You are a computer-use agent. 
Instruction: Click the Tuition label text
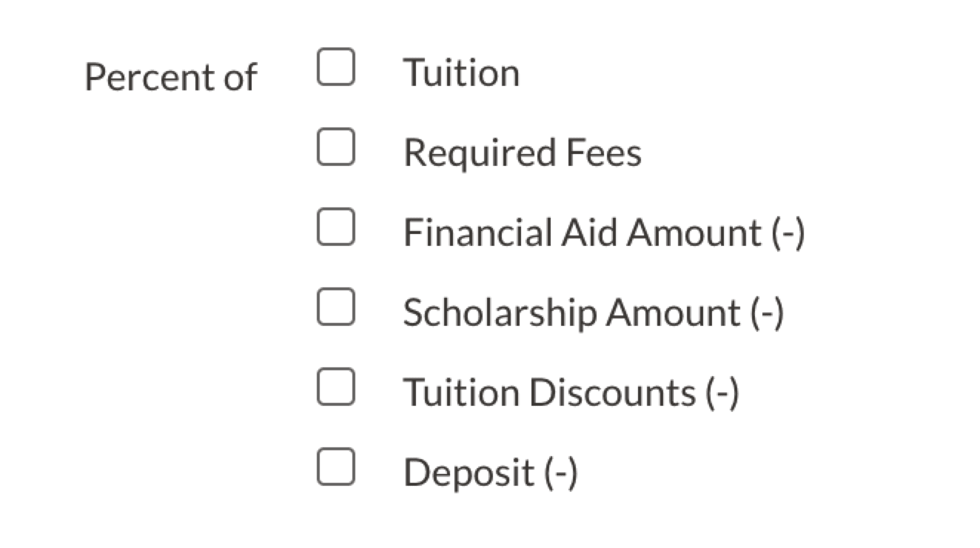coord(461,73)
